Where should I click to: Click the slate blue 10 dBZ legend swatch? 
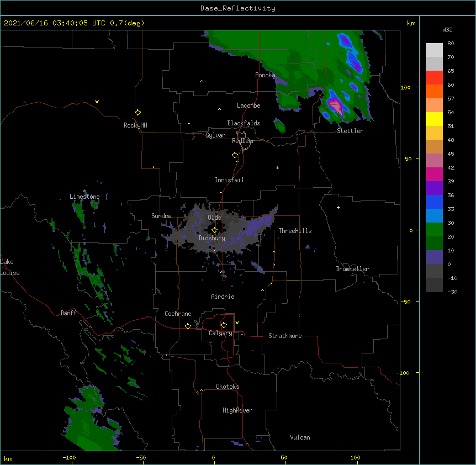(x=434, y=257)
